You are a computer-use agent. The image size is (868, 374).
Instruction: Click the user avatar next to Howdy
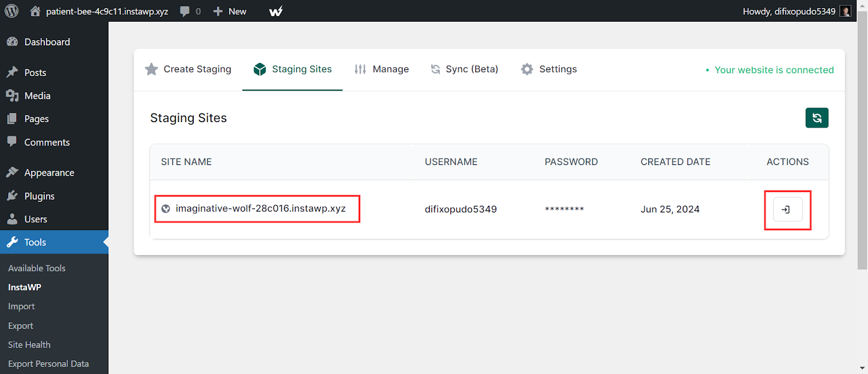(x=845, y=11)
